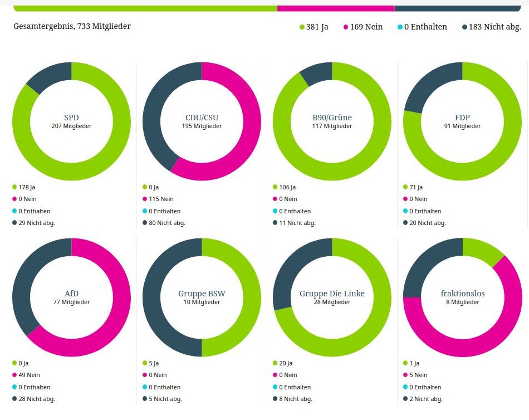
Task: Click "117 Mitglieder" in the B90/Grüne donut
Action: (332, 126)
